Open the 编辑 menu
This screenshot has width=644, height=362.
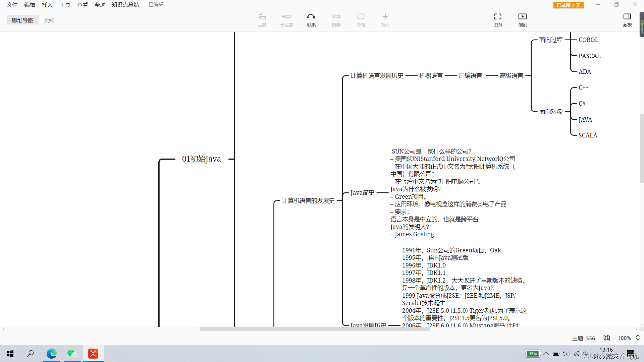pos(30,5)
